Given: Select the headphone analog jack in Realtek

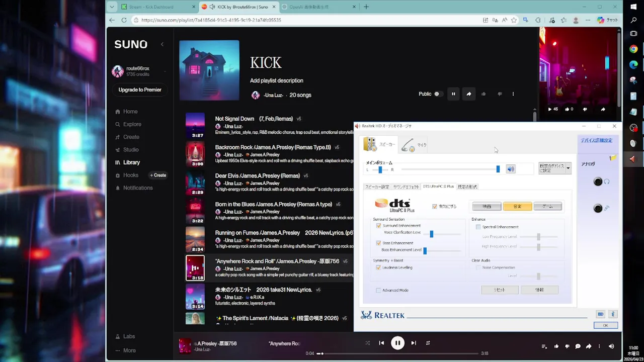Looking at the screenshot, I should [x=598, y=182].
